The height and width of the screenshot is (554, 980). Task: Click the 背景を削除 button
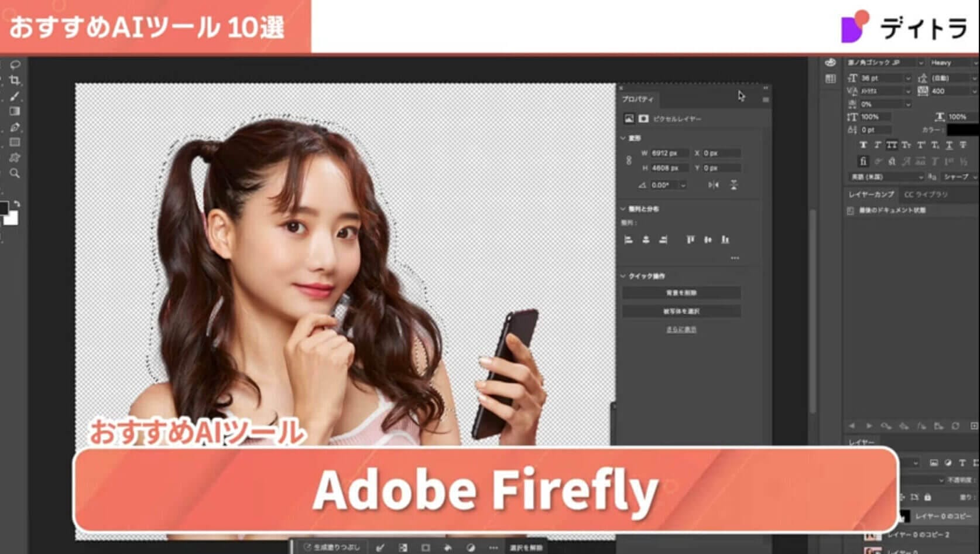pos(681,293)
